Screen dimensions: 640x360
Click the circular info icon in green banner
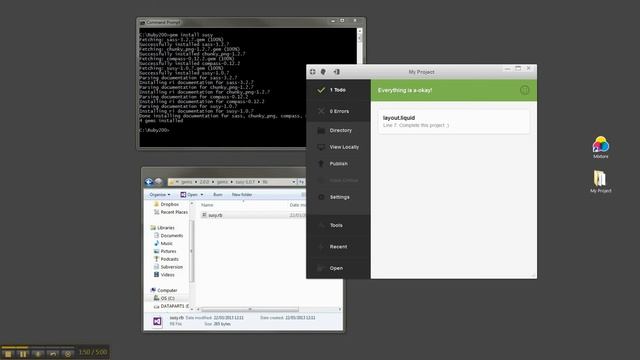coord(524,90)
